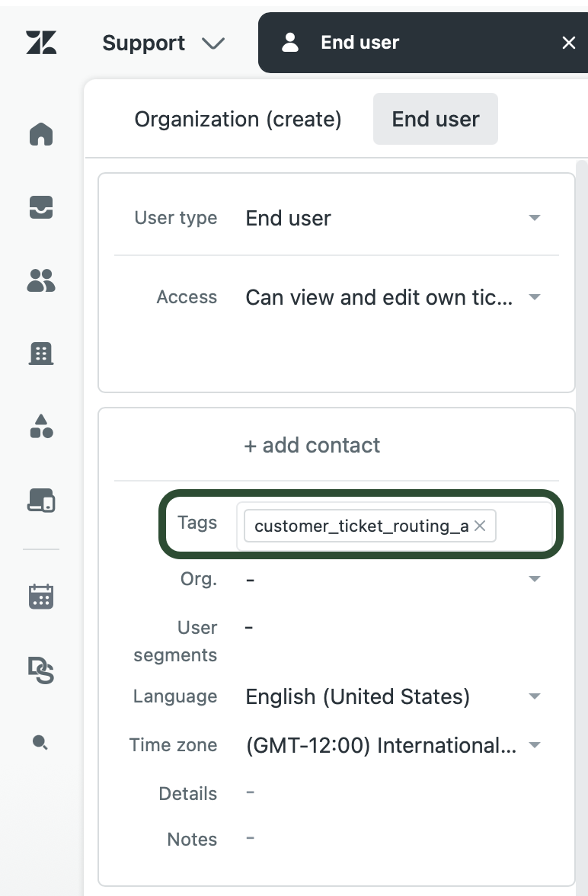Open the Access level dropdown

393,297
